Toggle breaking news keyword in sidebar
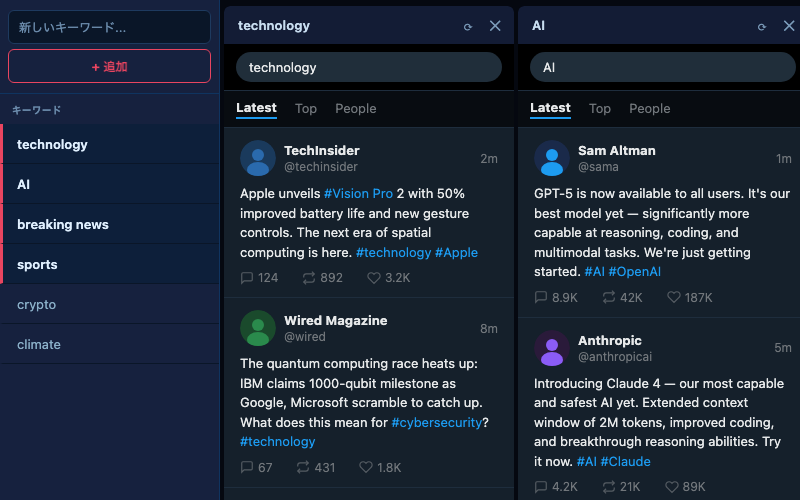The width and height of the screenshot is (800, 500). click(x=110, y=224)
